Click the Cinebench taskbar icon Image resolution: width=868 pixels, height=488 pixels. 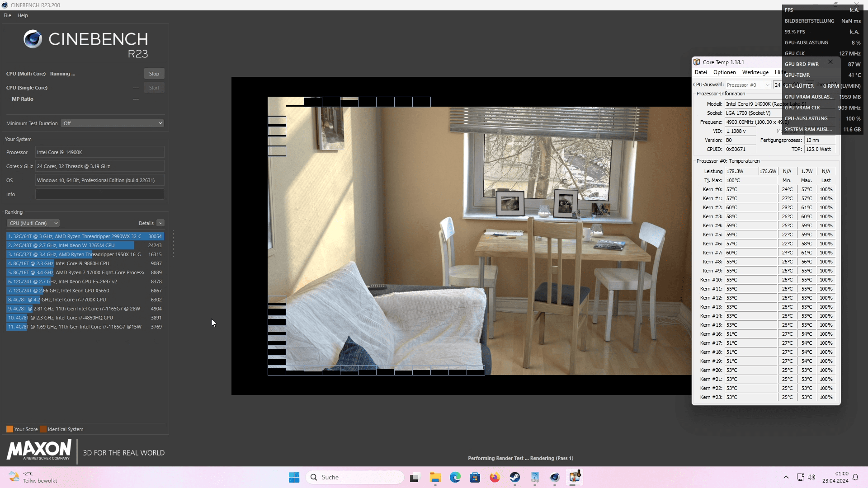coord(555,477)
